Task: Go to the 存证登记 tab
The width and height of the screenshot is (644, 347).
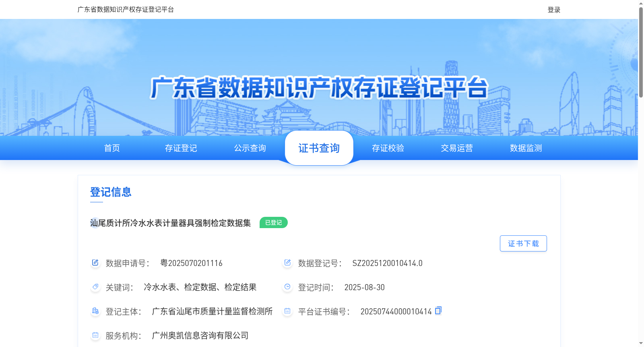Action: coord(181,148)
